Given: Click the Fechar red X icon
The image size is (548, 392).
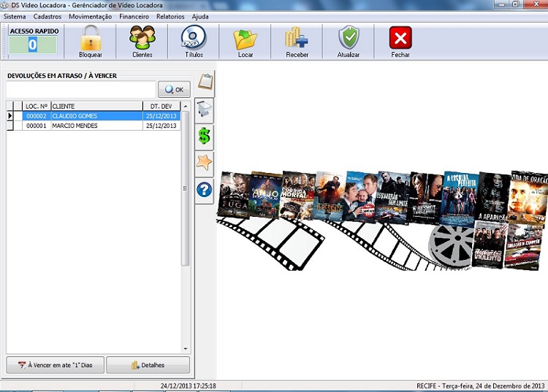Looking at the screenshot, I should [400, 38].
